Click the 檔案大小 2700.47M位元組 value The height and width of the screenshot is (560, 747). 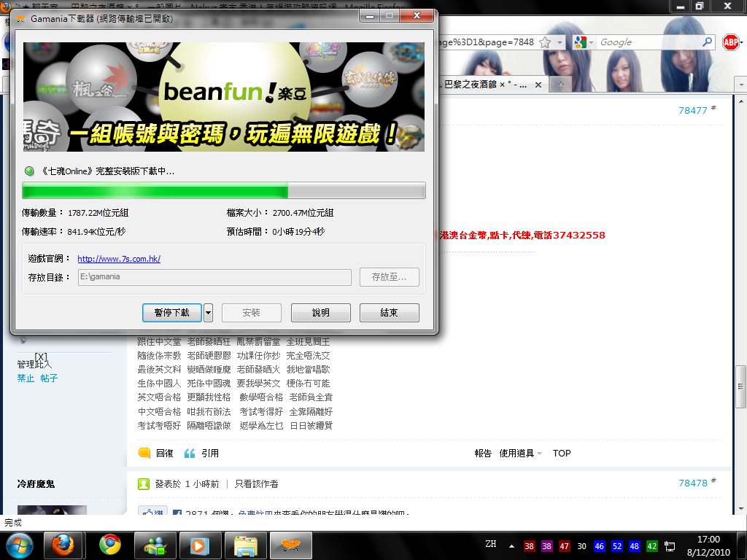click(303, 213)
